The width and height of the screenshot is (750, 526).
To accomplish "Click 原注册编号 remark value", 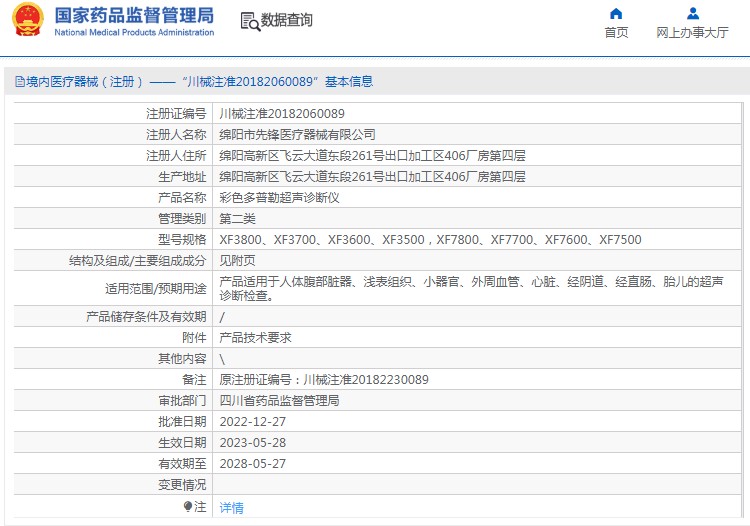I will click(324, 380).
